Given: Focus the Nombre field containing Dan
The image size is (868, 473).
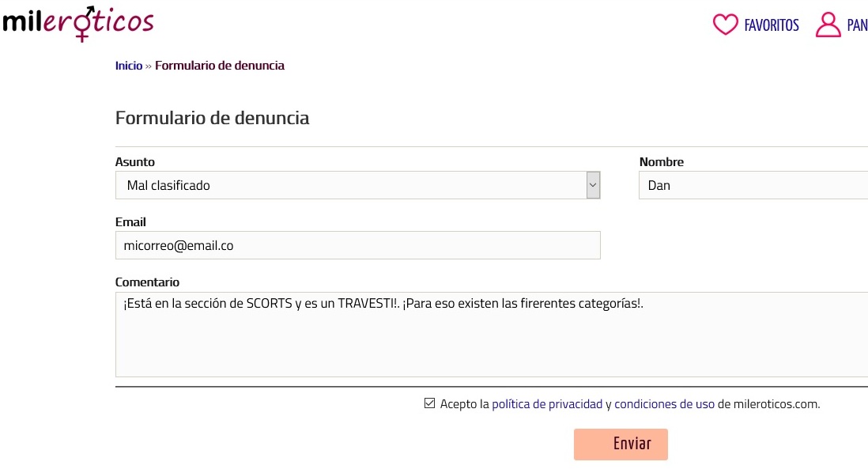Looking at the screenshot, I should [751, 185].
